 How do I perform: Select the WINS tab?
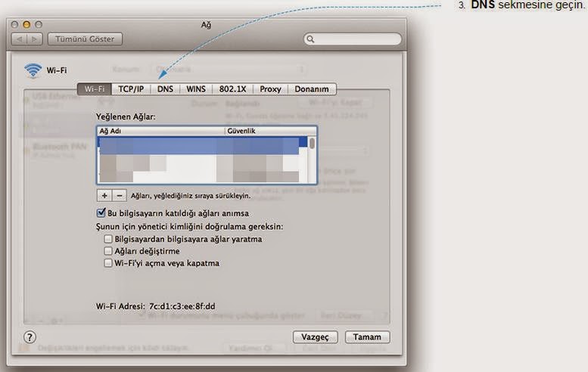pos(196,89)
